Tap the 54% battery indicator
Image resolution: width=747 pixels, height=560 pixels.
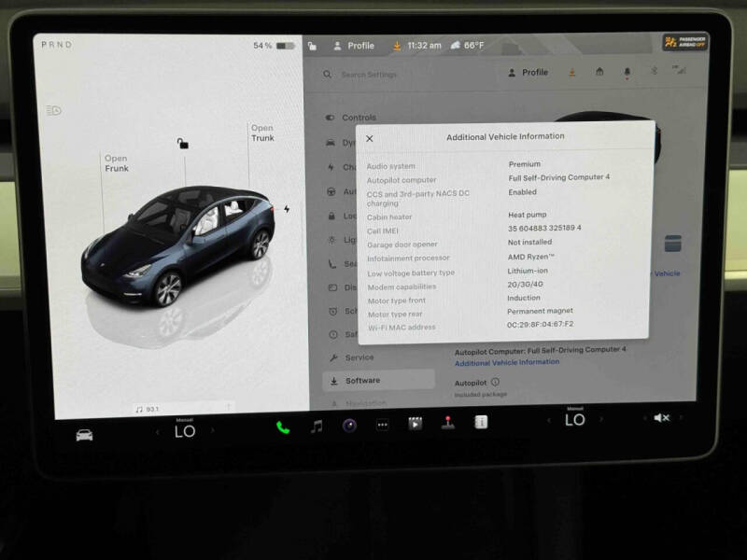pos(274,46)
